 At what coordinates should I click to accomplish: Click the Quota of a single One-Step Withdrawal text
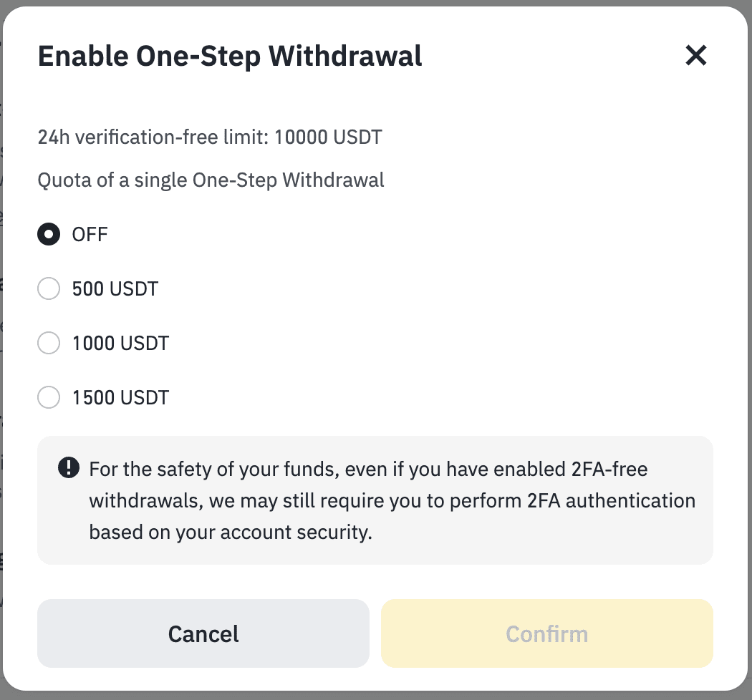211,179
